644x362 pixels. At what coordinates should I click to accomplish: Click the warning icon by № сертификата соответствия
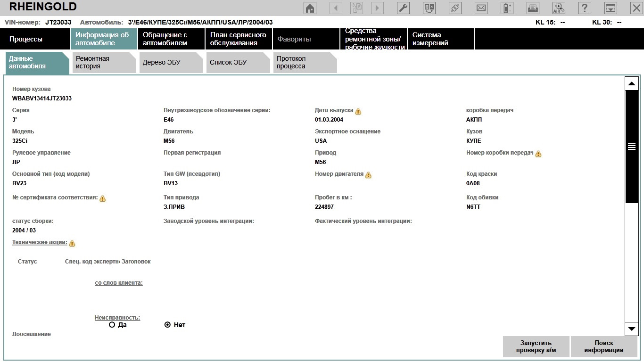click(102, 198)
